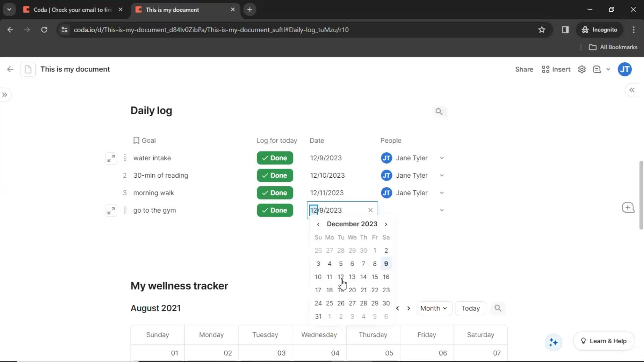Search the Daily log table

[439, 112]
